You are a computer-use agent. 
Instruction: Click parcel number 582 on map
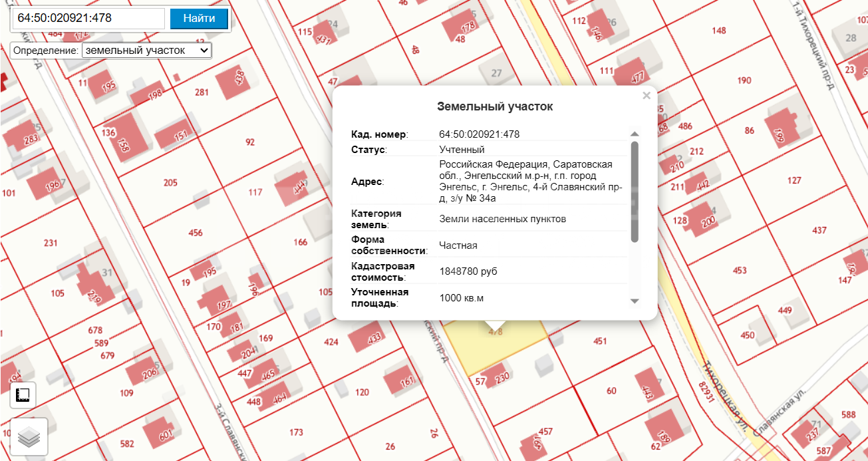[x=126, y=444]
